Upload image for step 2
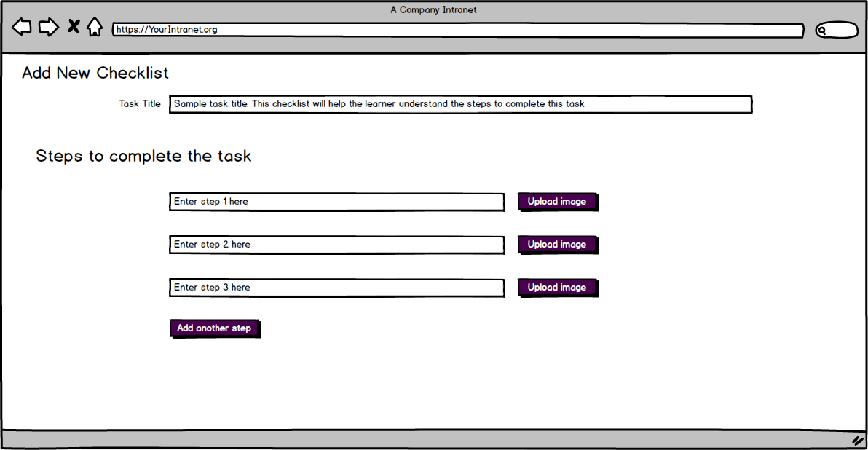Image resolution: width=868 pixels, height=450 pixels. point(558,245)
